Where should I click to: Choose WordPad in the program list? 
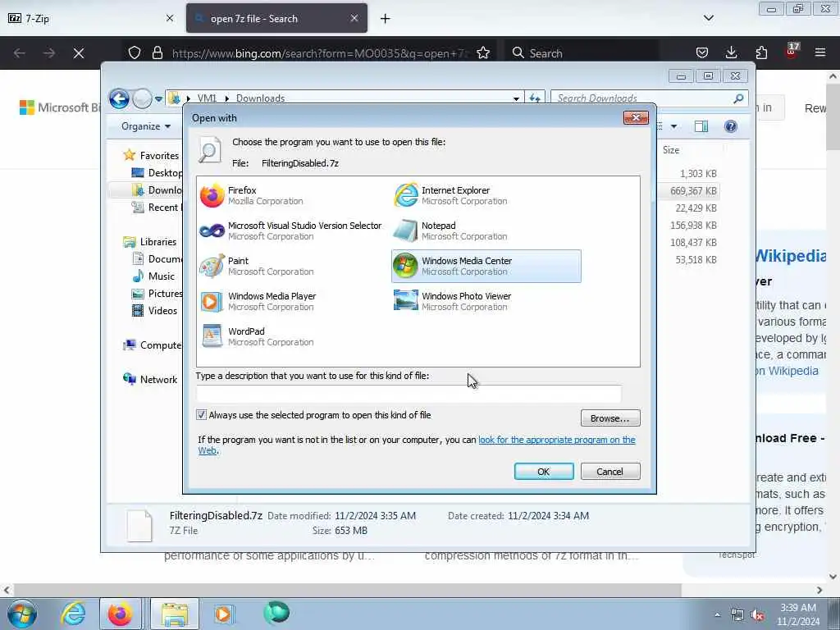[x=294, y=337]
